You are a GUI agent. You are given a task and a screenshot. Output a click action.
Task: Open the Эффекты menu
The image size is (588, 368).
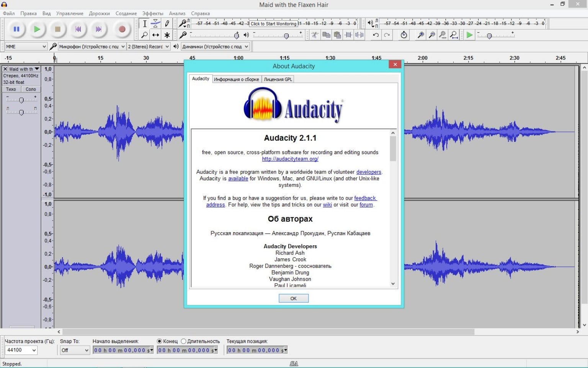click(x=152, y=13)
